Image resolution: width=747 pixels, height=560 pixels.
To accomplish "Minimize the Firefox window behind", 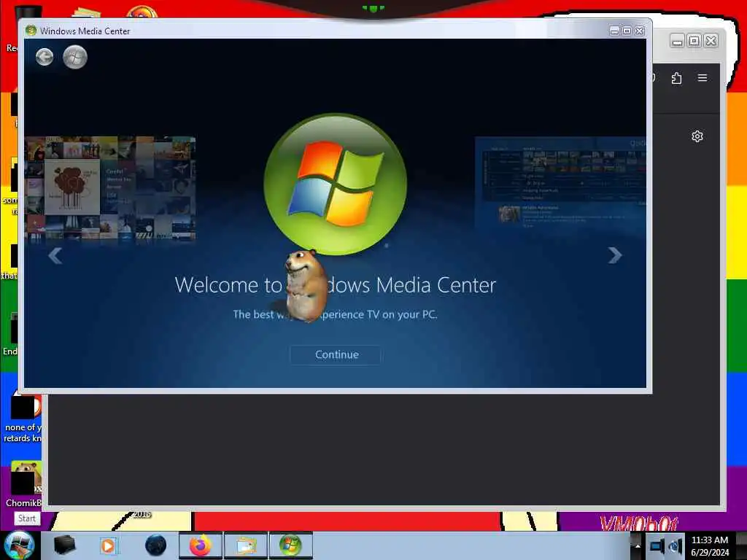I will coord(677,41).
